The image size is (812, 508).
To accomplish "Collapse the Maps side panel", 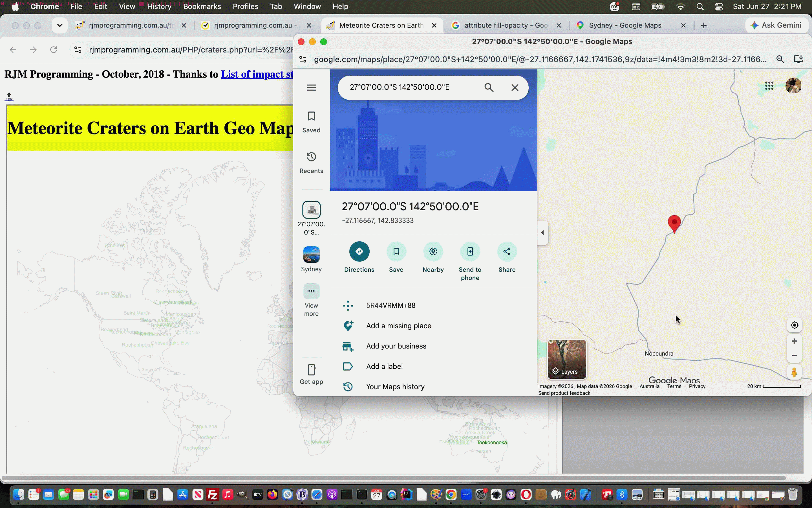I will [542, 233].
